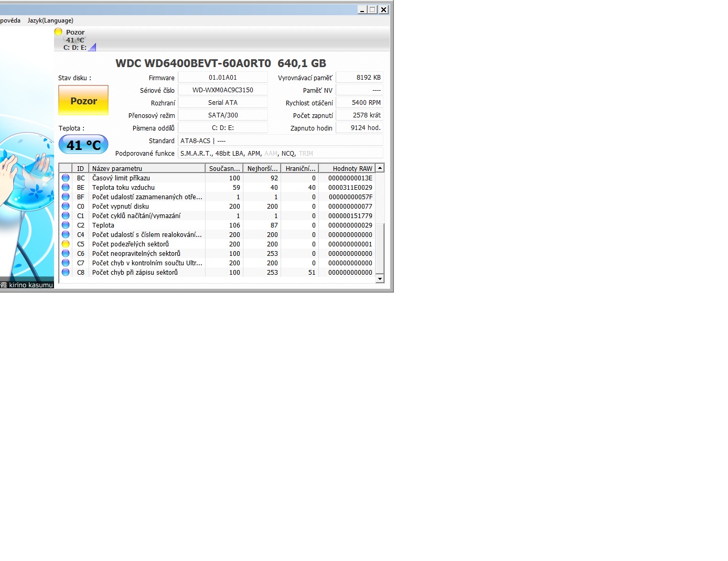Click the blue triangle marker under the disk tab
The height and width of the screenshot is (561, 728).
pos(93,47)
